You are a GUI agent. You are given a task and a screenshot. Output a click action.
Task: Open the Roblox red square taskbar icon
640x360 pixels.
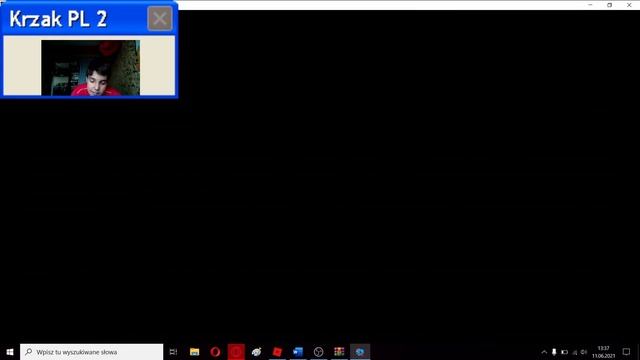coord(277,352)
